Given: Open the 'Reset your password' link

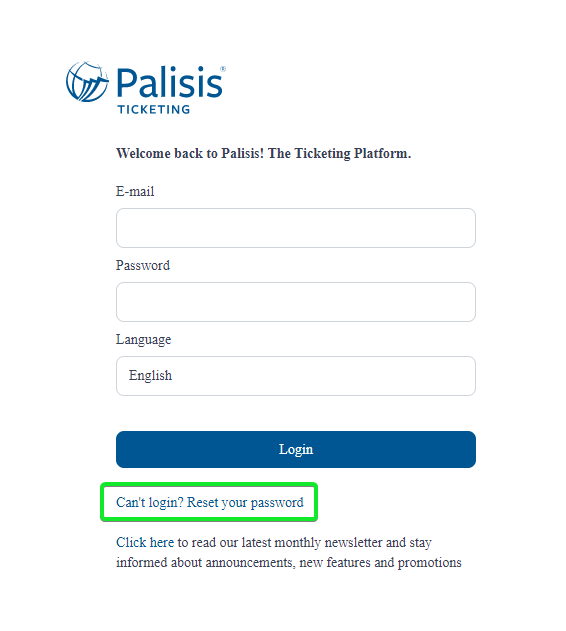Looking at the screenshot, I should [x=246, y=503].
